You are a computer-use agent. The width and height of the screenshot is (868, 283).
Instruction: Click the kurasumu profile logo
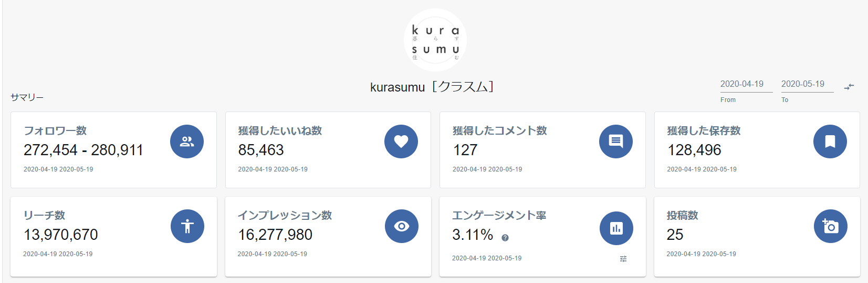coord(435,40)
